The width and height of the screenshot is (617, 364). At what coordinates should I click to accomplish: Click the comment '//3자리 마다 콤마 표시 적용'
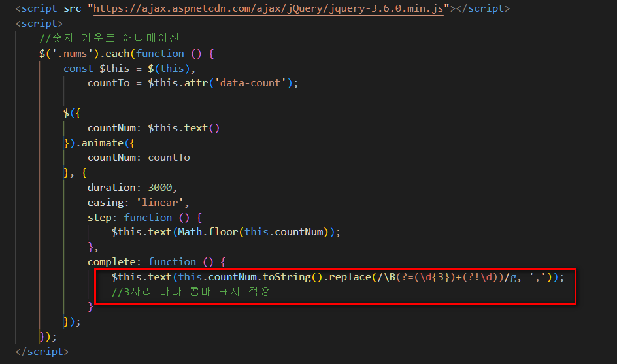192,291
